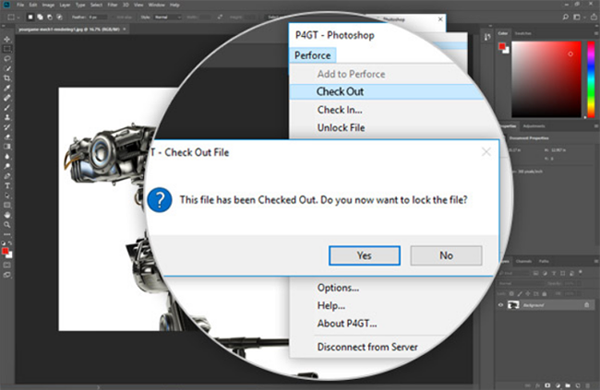The image size is (600, 390).
Task: Select the Zoom tool
Action: tap(7, 225)
